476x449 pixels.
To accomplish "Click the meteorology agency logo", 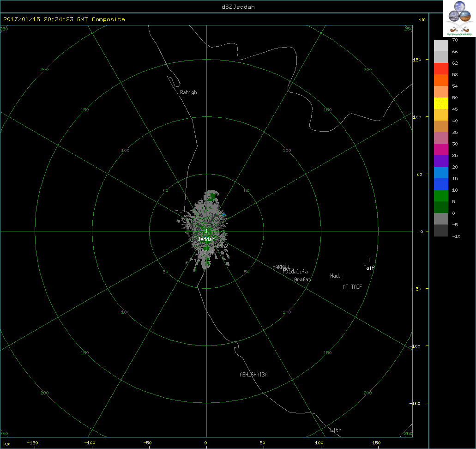I will [x=459, y=18].
